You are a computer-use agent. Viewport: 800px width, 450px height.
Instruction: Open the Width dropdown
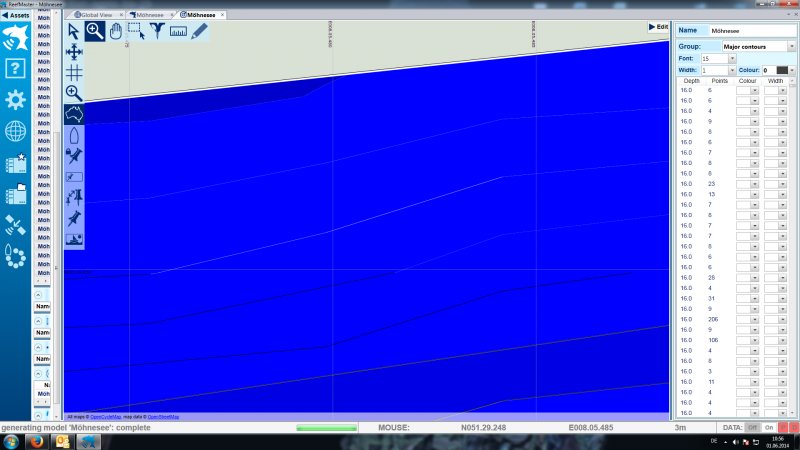731,71
